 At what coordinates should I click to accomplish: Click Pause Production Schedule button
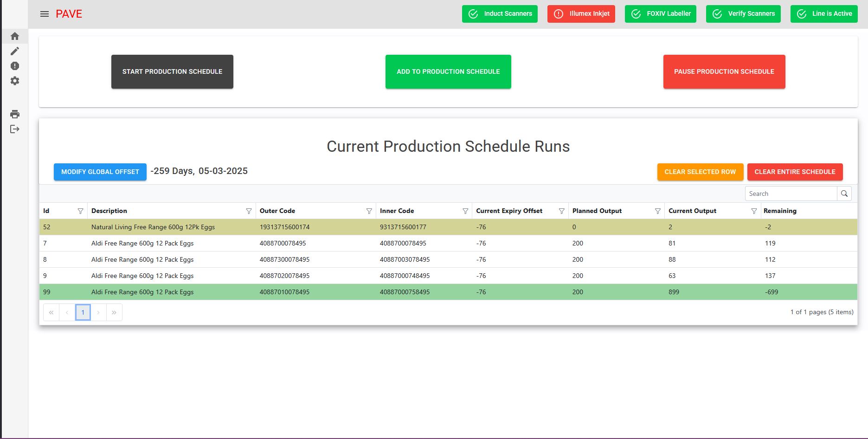[724, 71]
